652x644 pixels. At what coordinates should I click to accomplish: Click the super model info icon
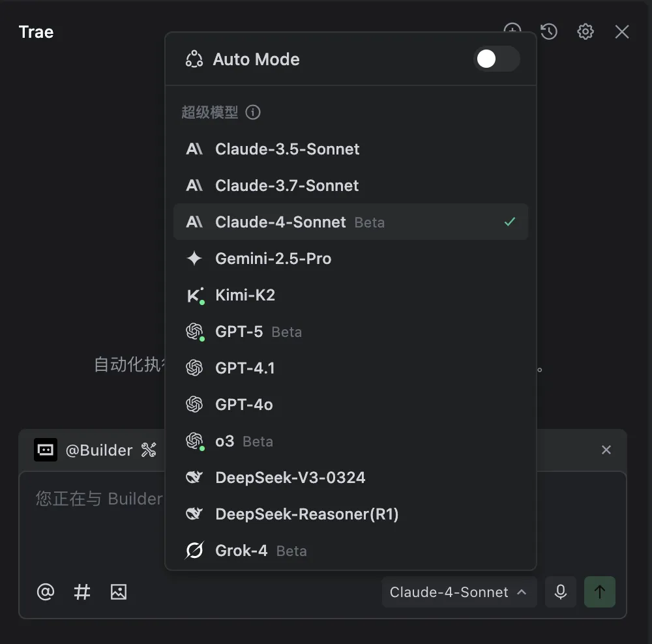tap(253, 112)
